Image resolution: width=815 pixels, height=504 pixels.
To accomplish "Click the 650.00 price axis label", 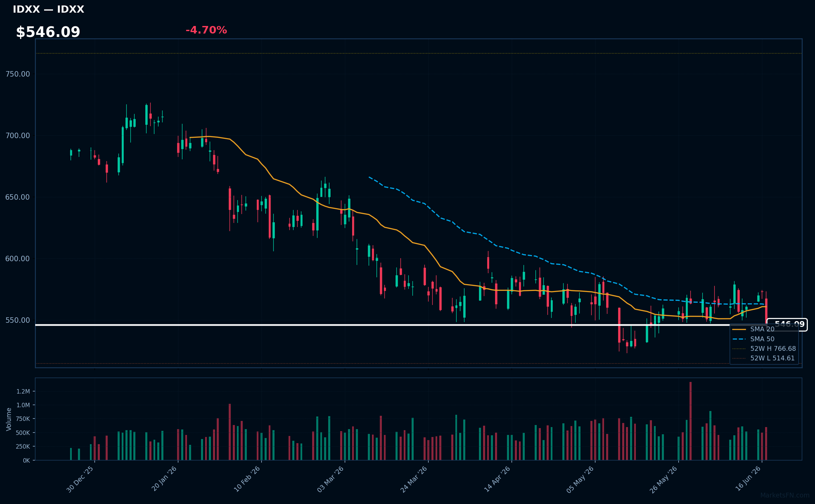I will tap(18, 197).
